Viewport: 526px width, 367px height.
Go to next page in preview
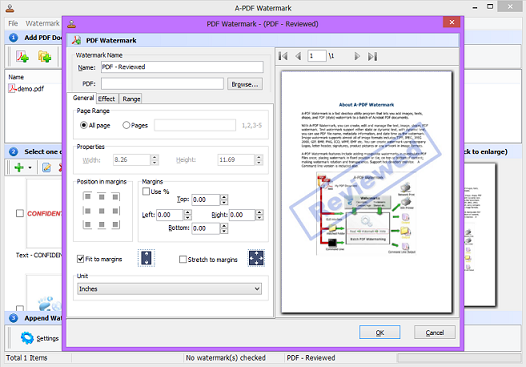(x=357, y=56)
